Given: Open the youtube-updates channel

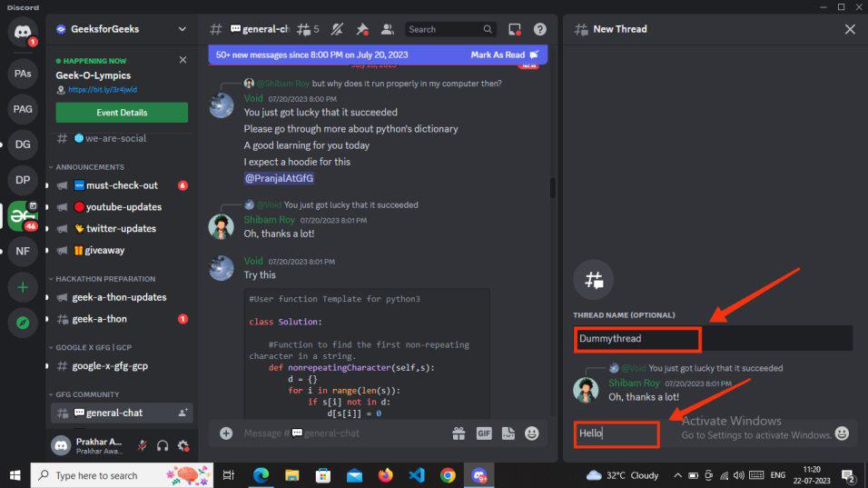Looking at the screenshot, I should pos(122,207).
